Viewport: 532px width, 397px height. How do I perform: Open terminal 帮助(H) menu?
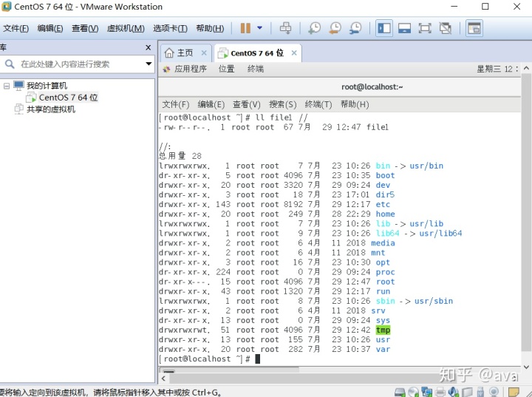pos(355,104)
